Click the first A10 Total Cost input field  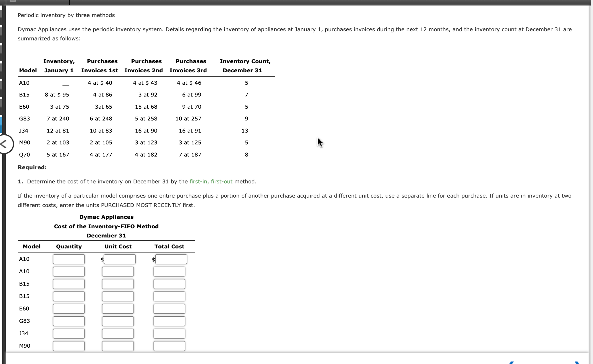[171, 259]
